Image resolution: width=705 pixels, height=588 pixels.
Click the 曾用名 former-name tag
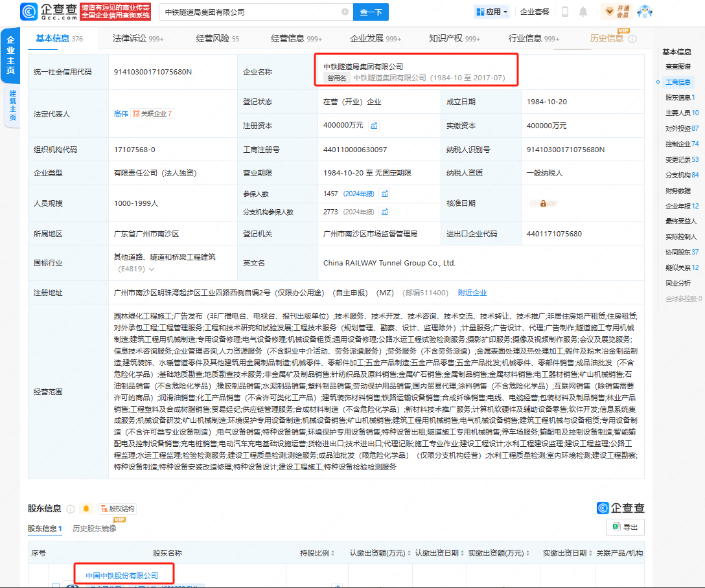(337, 78)
